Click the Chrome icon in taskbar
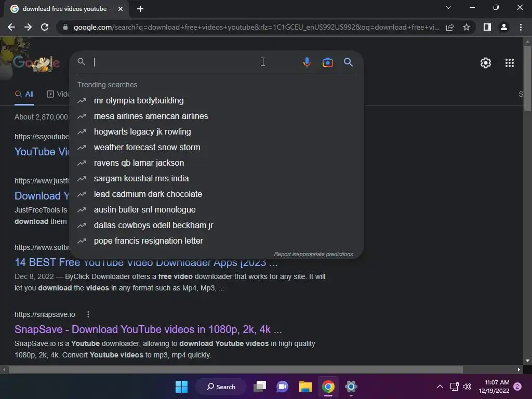The height and width of the screenshot is (399, 532). click(x=328, y=387)
